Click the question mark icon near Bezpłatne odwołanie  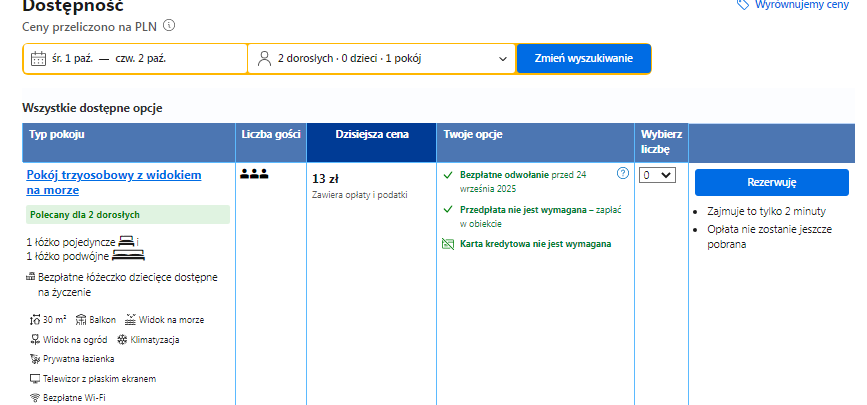[623, 173]
